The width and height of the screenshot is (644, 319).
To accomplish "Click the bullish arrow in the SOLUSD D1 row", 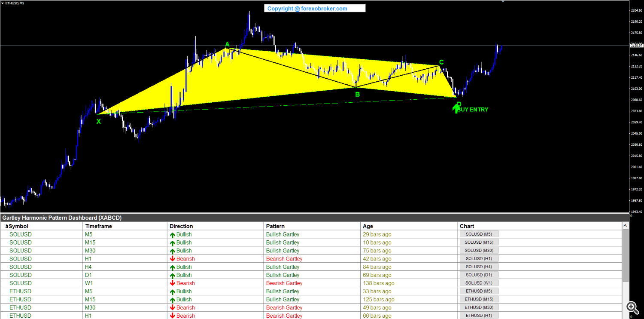I will pyautogui.click(x=173, y=275).
